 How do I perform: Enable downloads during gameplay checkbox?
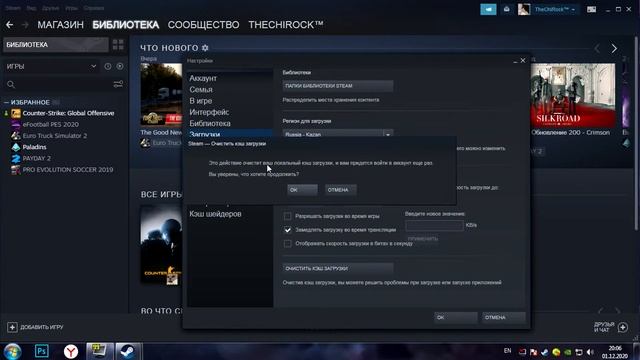pyautogui.click(x=287, y=216)
